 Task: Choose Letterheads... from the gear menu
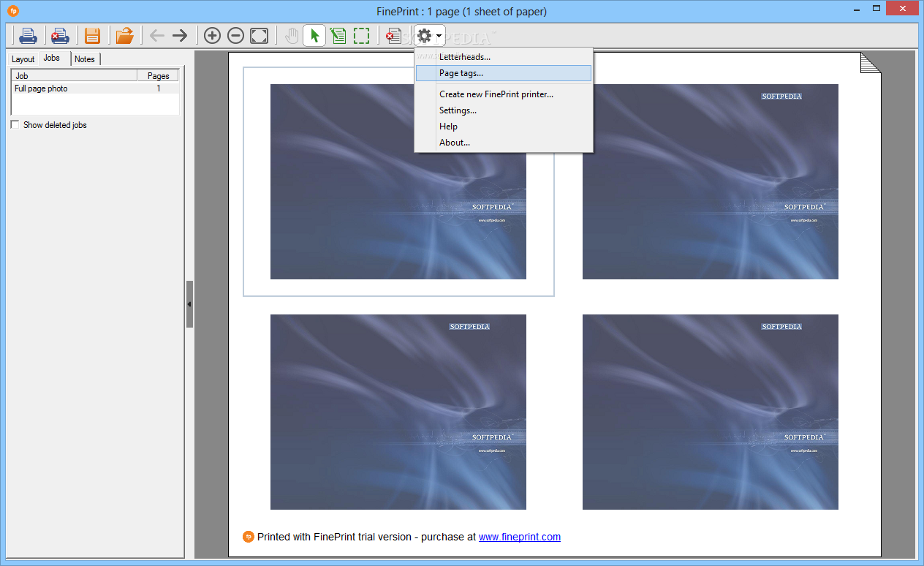(x=504, y=57)
